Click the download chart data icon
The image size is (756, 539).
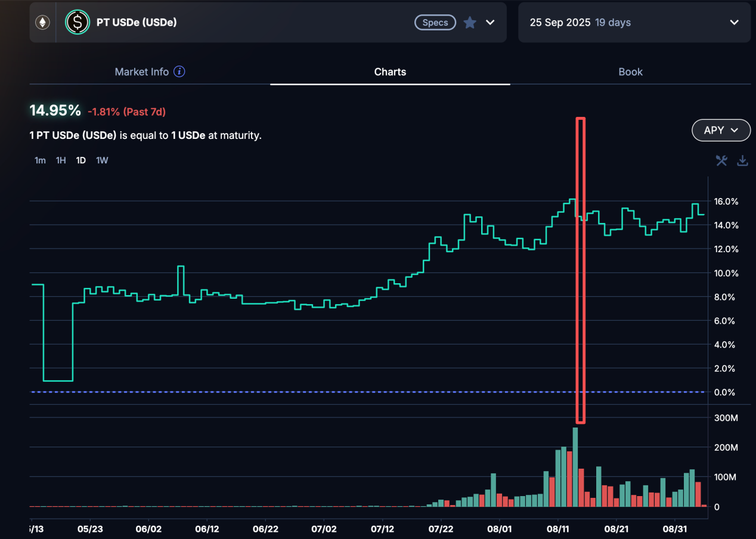coord(742,160)
